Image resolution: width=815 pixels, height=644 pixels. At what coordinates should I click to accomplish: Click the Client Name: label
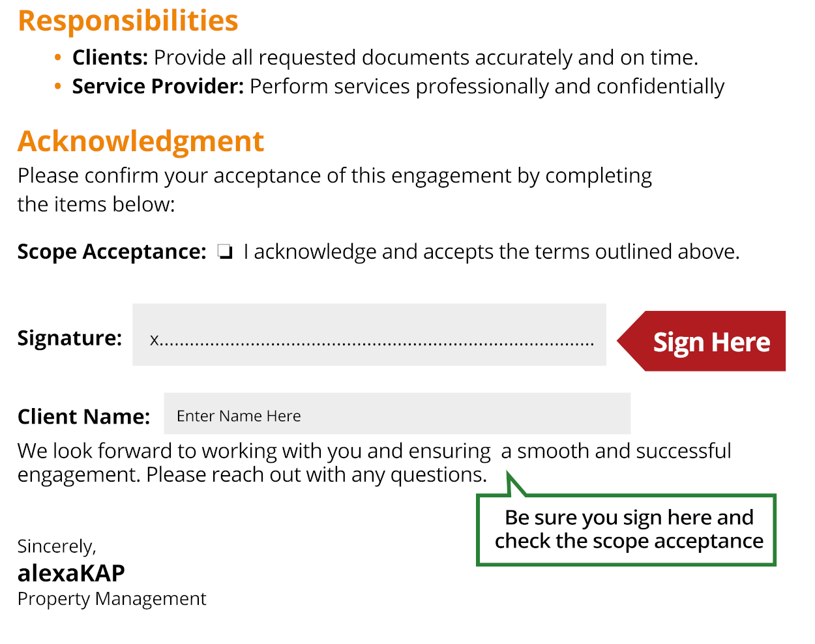tap(83, 417)
